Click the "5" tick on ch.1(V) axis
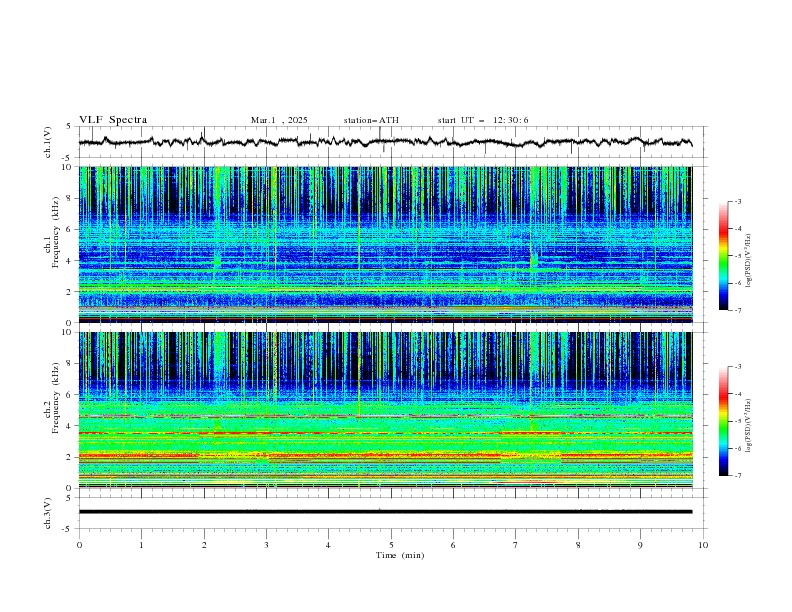Viewport: 792px width, 612px height. [70, 127]
